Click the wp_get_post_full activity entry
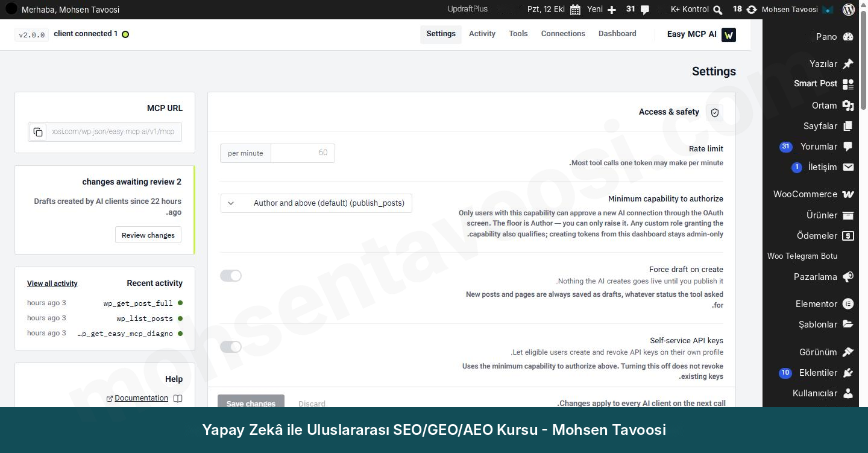 pos(138,303)
